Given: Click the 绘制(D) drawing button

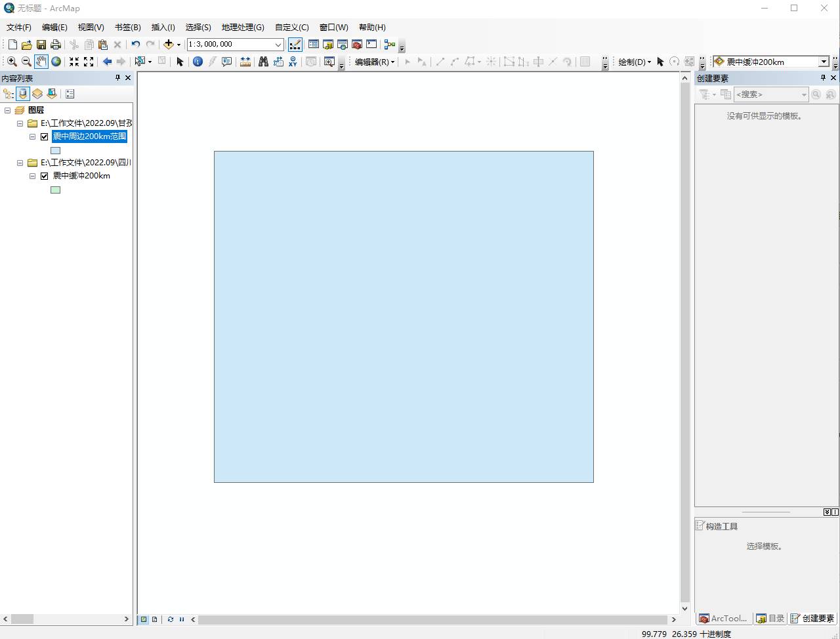Looking at the screenshot, I should point(632,62).
